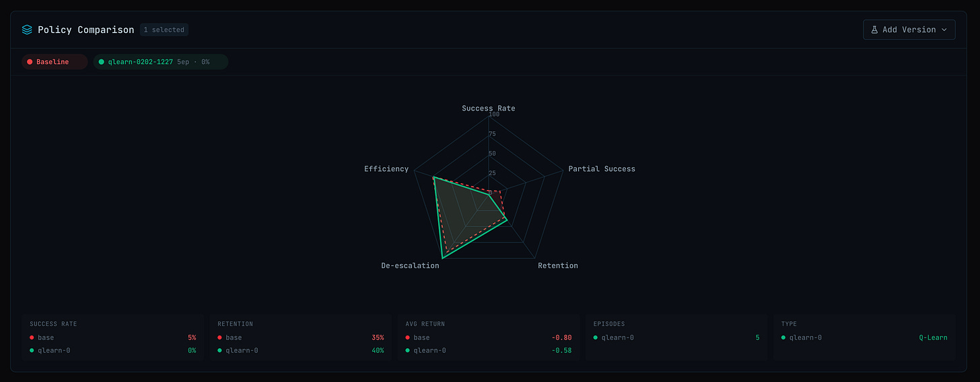Click the -0.80 base return value

tap(561, 338)
